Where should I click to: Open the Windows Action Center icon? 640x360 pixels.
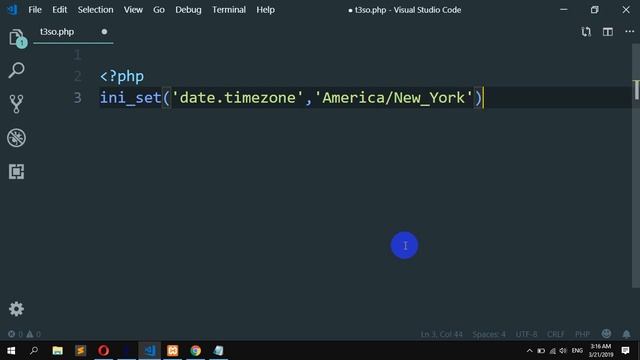click(625, 351)
